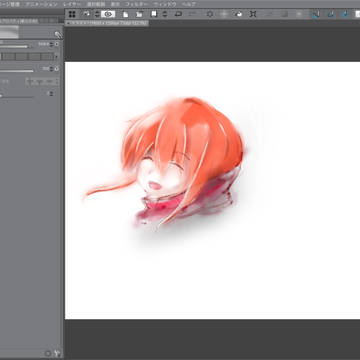Click the paint bucket fill icon in the command bar
This screenshot has height=360, width=360.
tap(238, 14)
